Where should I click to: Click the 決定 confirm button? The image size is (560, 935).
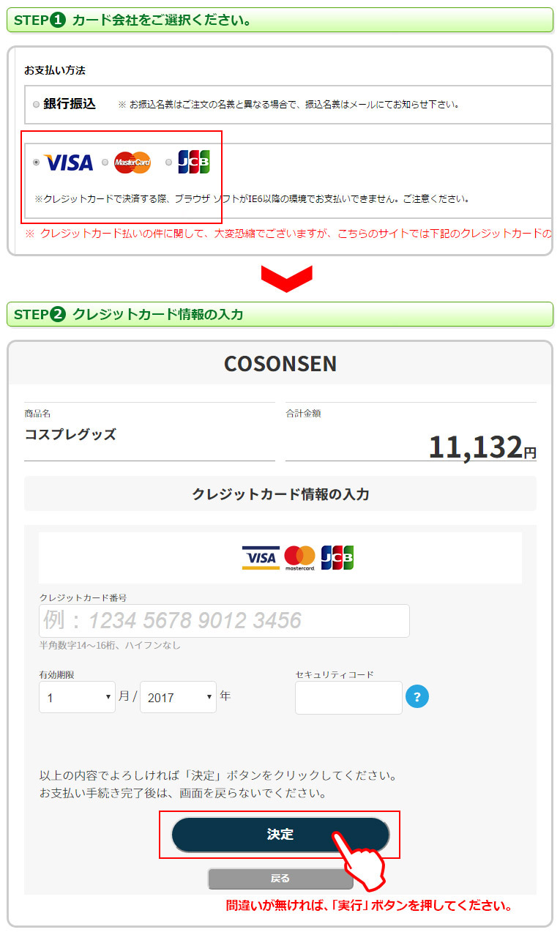click(280, 835)
